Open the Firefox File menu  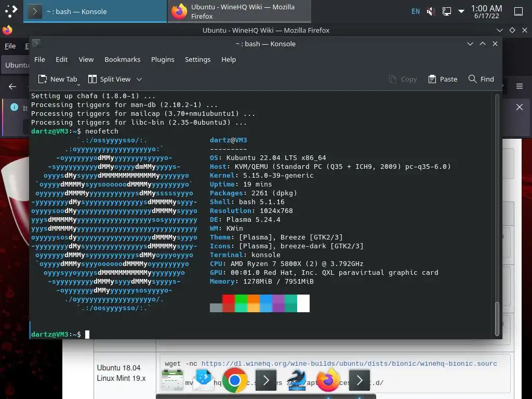[10, 46]
